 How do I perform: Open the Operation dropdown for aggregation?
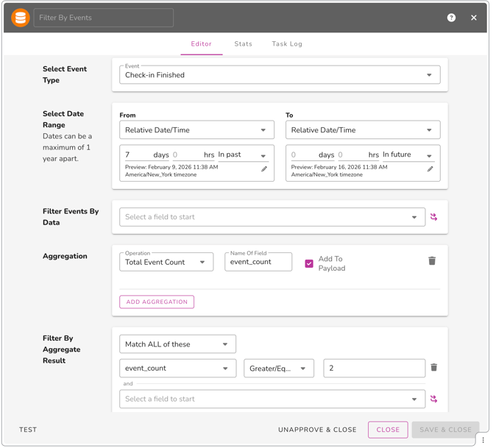[166, 262]
